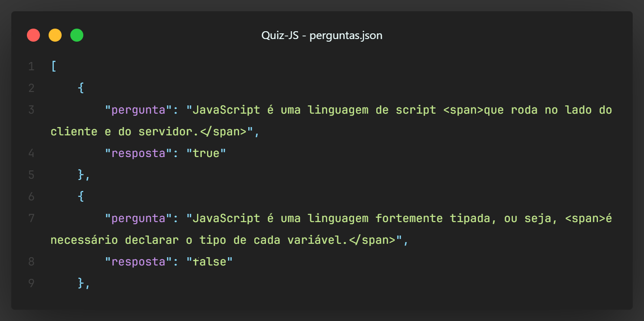Select line number 1 in the gutter
This screenshot has width=644, height=321.
pyautogui.click(x=31, y=66)
